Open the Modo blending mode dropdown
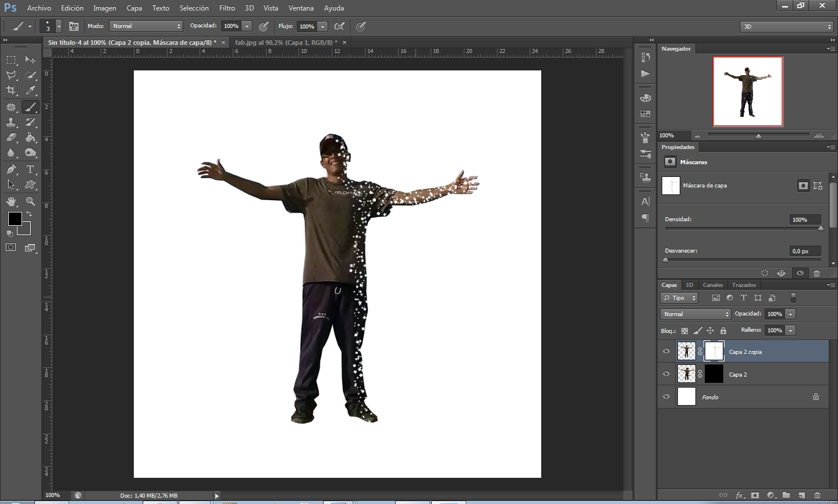 point(146,26)
